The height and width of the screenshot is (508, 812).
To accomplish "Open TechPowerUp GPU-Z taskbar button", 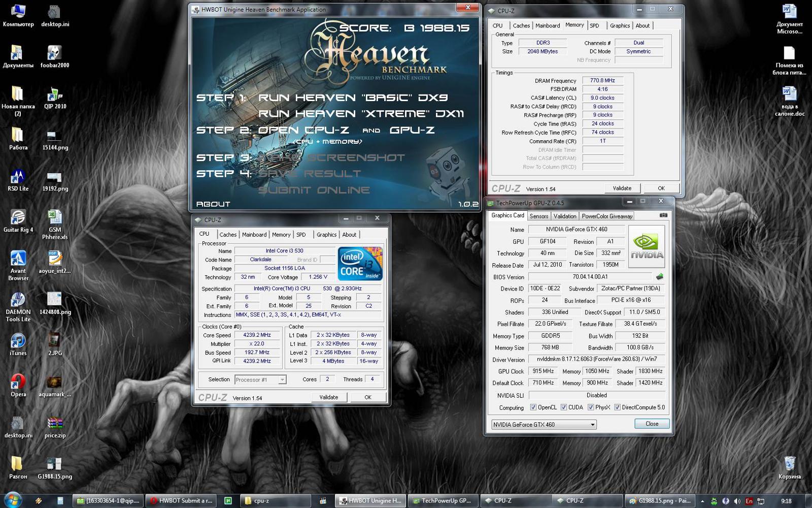I will 443,501.
